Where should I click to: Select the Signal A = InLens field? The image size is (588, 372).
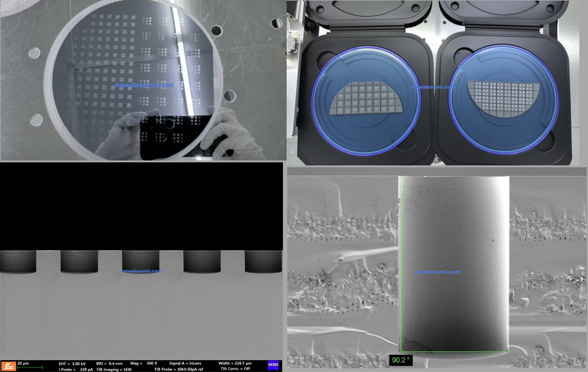pyautogui.click(x=185, y=363)
